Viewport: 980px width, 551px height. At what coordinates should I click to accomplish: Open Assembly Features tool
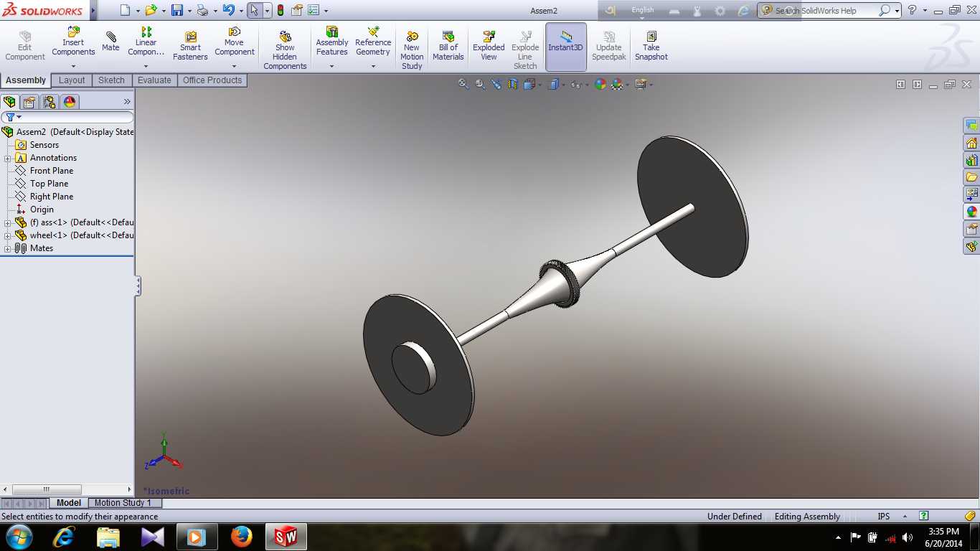[x=331, y=42]
